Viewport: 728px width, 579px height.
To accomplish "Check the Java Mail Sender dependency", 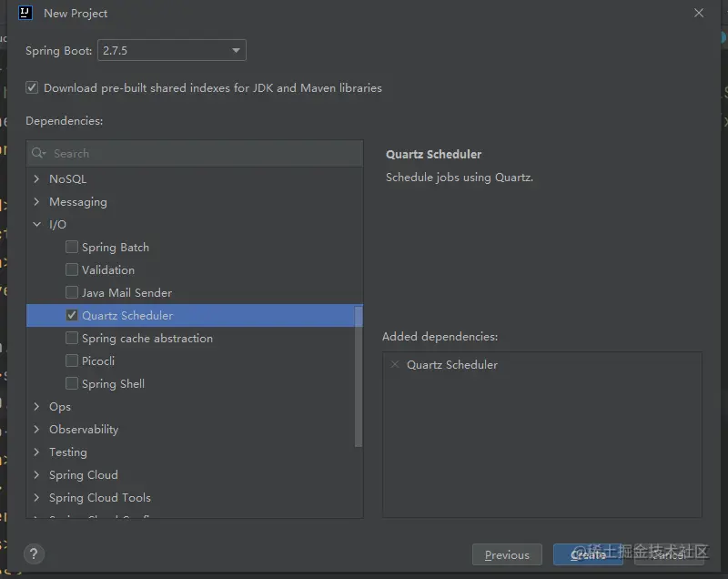I will pos(72,292).
